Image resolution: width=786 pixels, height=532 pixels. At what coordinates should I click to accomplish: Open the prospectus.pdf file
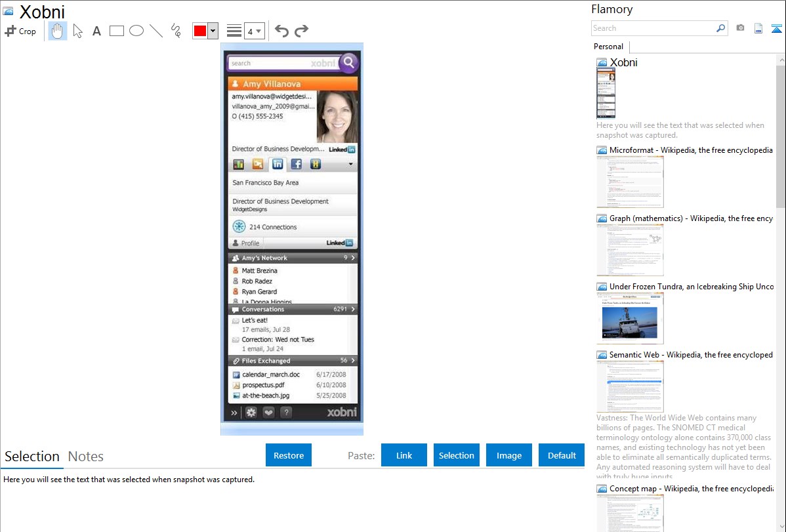[263, 385]
